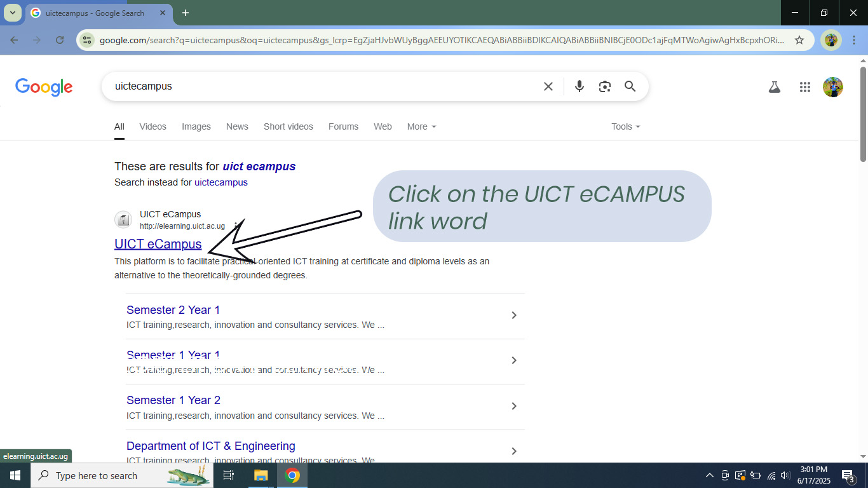Open the Tools dropdown

625,126
